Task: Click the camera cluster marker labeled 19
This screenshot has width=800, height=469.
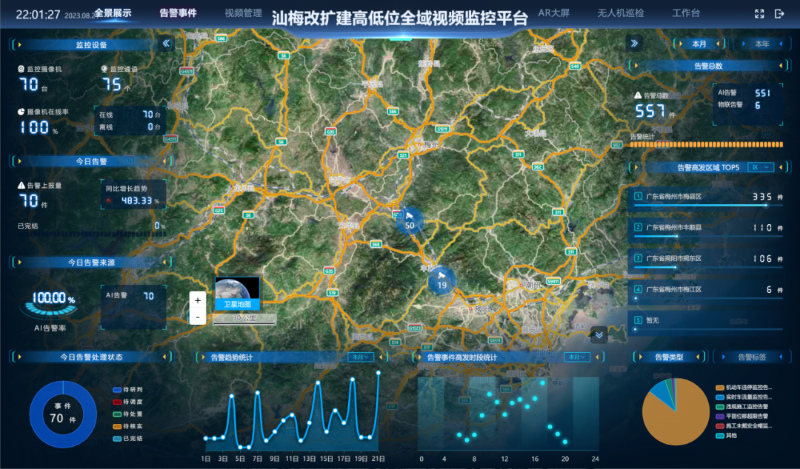Action: pos(442,280)
